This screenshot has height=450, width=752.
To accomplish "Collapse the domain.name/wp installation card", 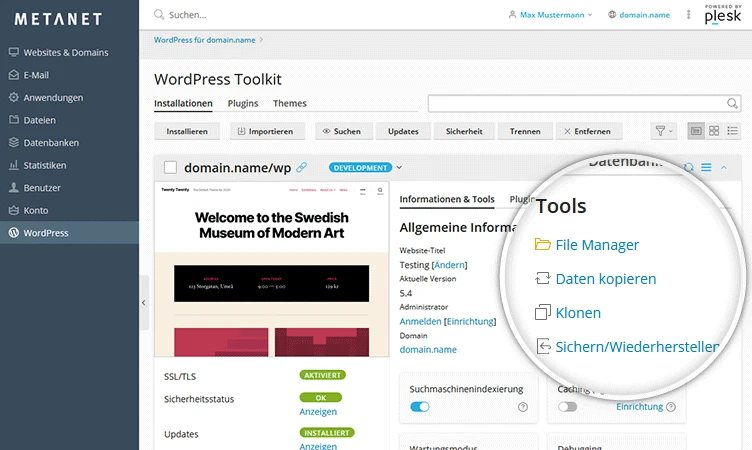I will [x=724, y=167].
